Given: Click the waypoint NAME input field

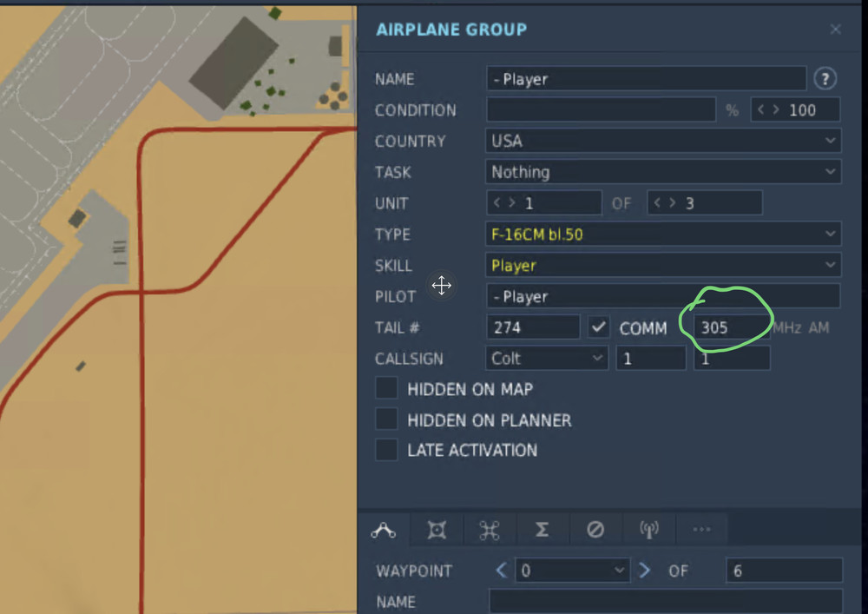Looking at the screenshot, I should (666, 601).
